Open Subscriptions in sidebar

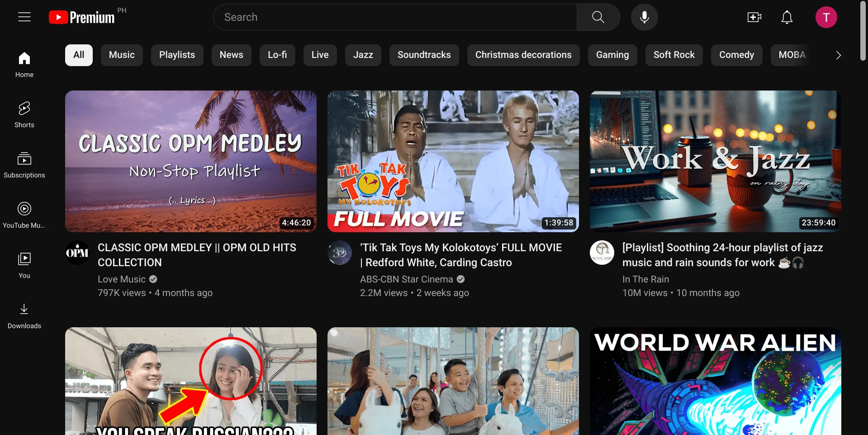tap(24, 165)
